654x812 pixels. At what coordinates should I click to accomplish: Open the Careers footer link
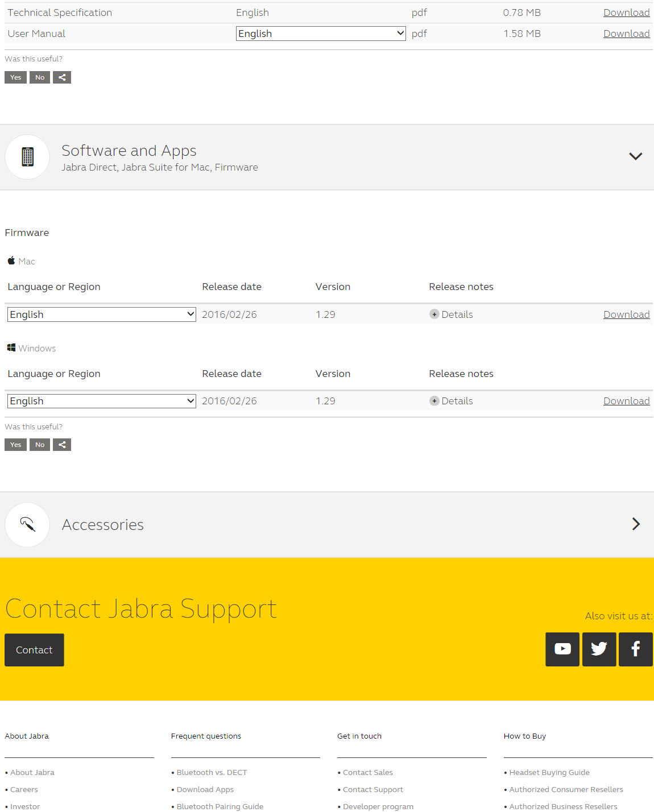pos(24,789)
